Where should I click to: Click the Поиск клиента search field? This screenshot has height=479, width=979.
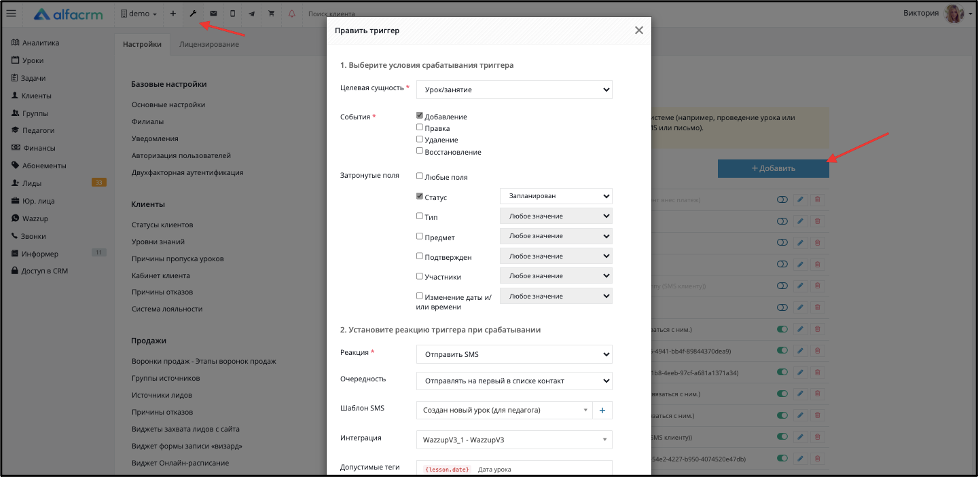[332, 14]
